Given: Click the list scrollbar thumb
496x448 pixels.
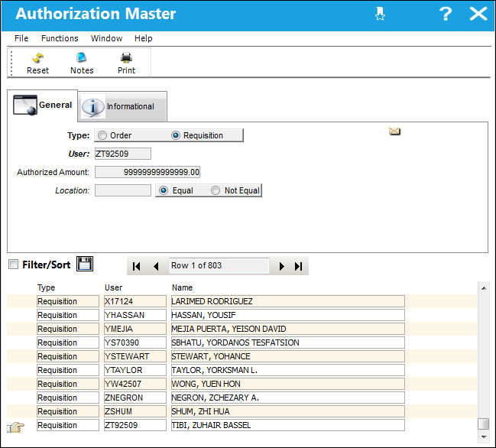Looking at the screenshot, I should click(x=484, y=424).
